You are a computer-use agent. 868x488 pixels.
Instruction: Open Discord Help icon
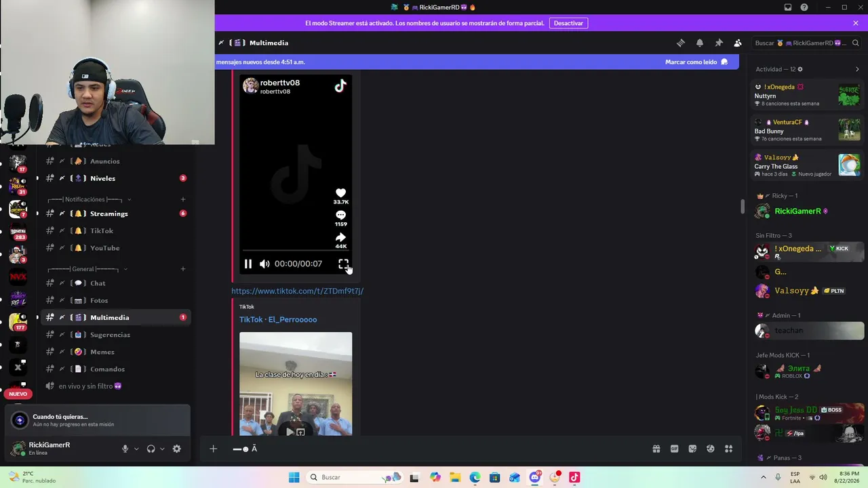pyautogui.click(x=804, y=7)
